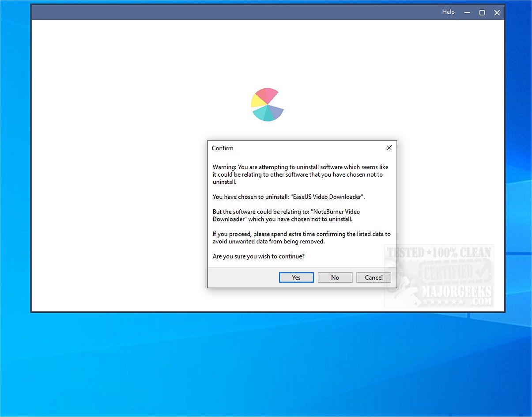Minimize the uninstaller application window

tap(467, 12)
